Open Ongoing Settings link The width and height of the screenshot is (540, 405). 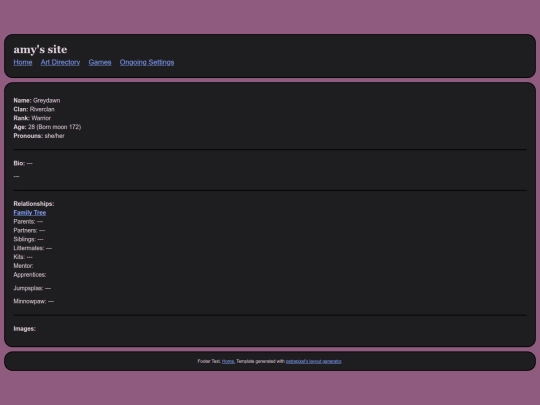[x=147, y=62]
